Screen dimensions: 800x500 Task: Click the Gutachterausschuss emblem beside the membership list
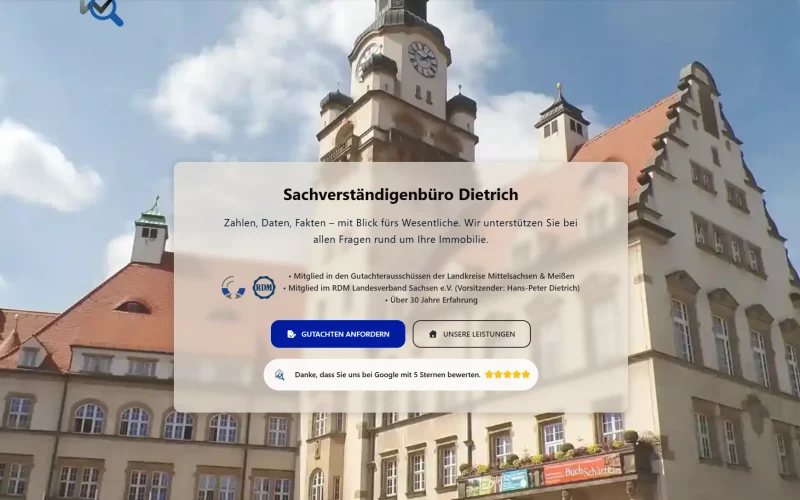[233, 287]
